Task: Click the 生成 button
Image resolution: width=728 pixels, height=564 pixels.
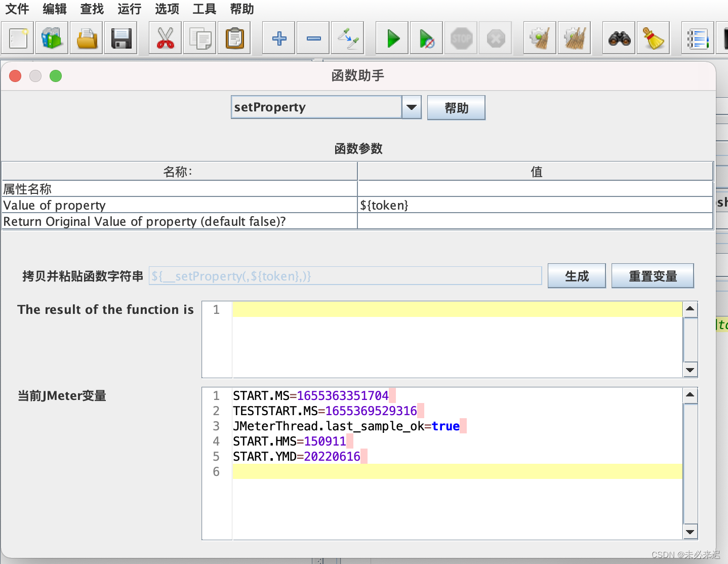Action: point(577,276)
